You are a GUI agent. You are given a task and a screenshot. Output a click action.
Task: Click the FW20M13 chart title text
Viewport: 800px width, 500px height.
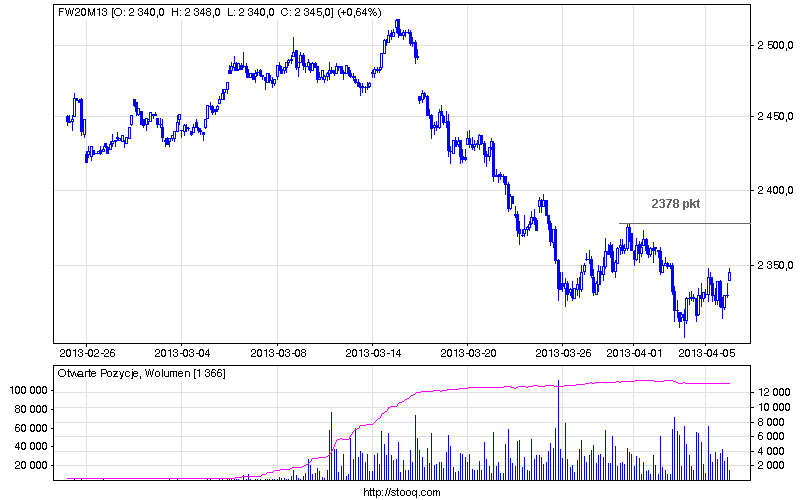click(219, 12)
